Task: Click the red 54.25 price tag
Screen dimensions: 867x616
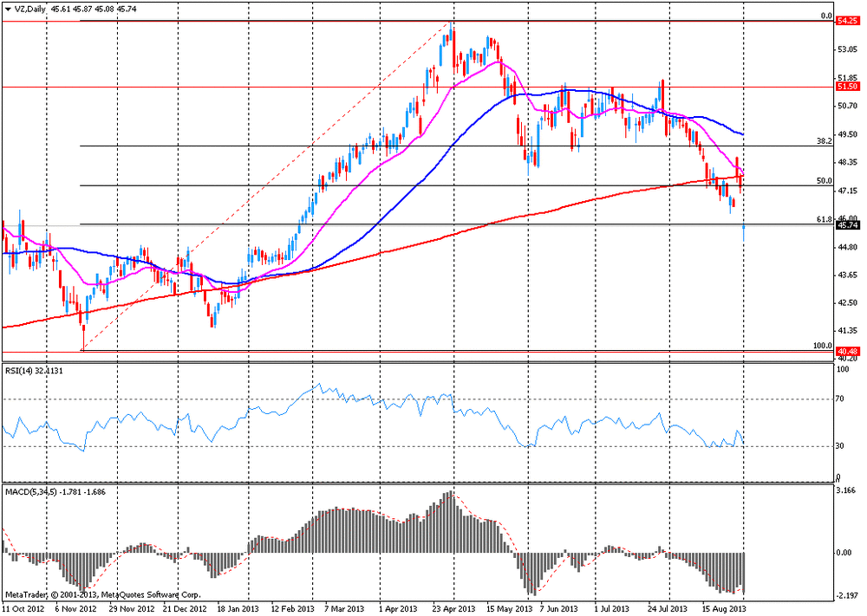Action: pos(847,21)
